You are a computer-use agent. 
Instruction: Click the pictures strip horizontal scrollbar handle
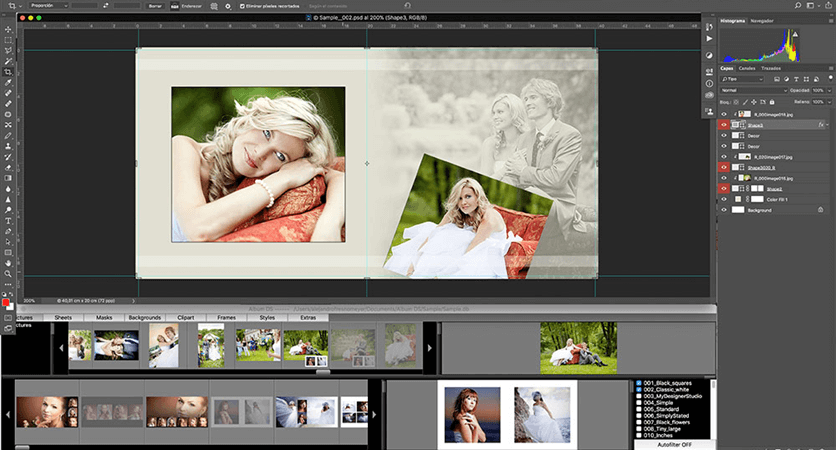[x=323, y=372]
